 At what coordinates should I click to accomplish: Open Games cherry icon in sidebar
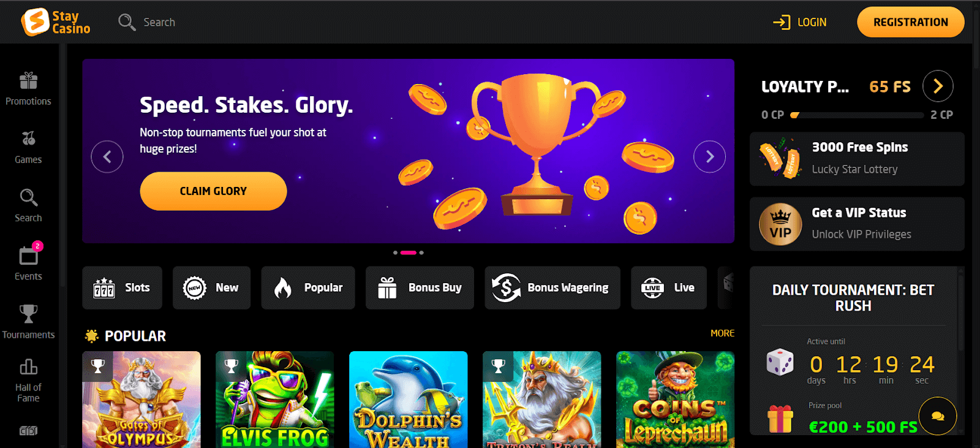29,139
